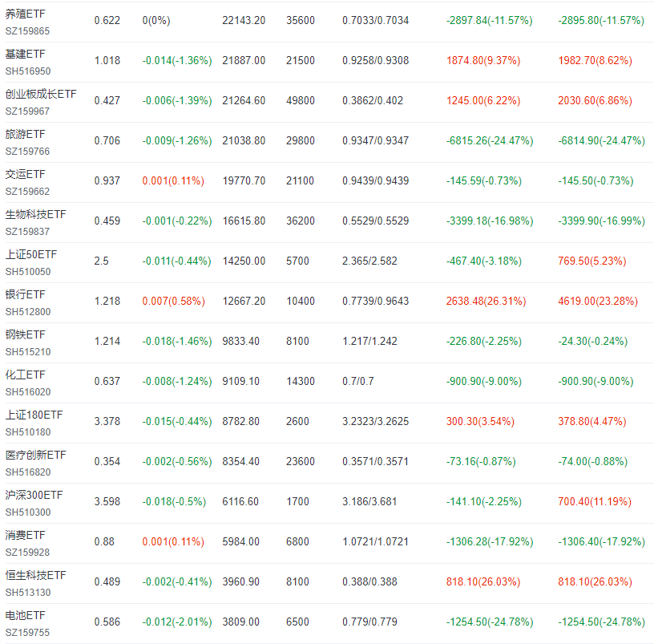
Task: Select market value 22143.20
Action: pyautogui.click(x=244, y=20)
